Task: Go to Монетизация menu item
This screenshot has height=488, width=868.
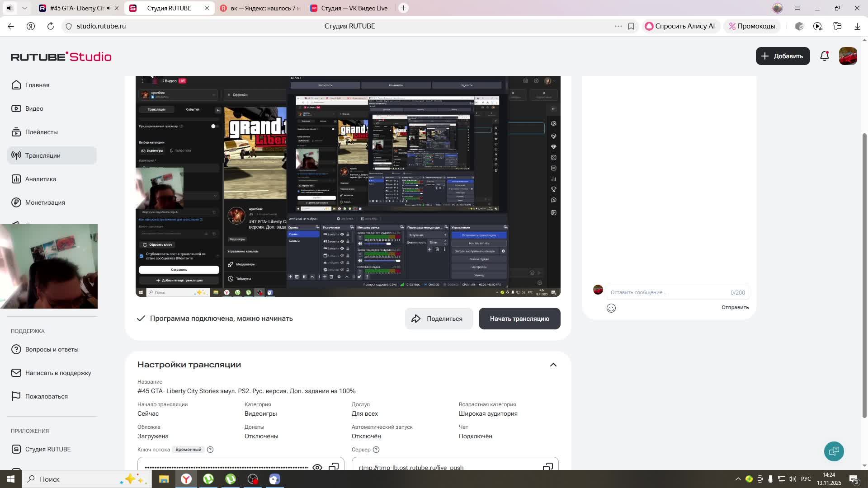Action: pos(45,202)
